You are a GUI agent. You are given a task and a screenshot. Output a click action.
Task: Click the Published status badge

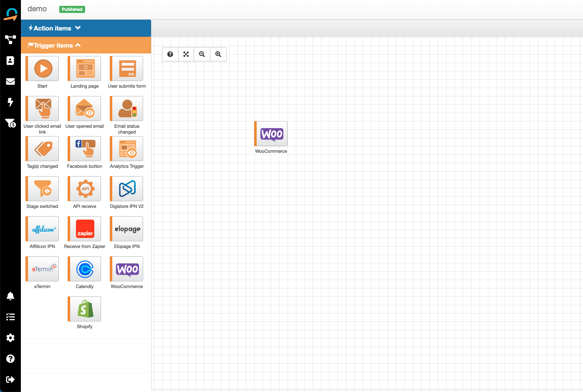point(72,9)
